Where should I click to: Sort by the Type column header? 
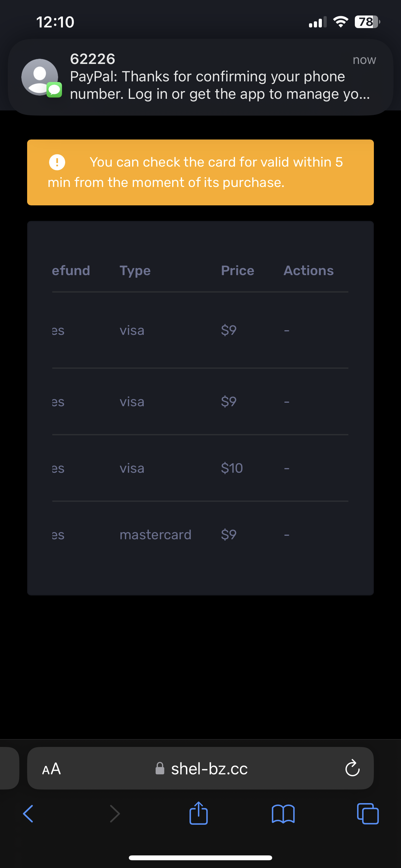[135, 271]
